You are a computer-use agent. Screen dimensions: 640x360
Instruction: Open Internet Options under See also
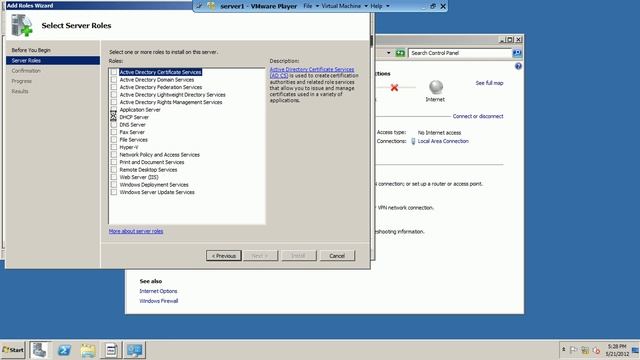158,291
